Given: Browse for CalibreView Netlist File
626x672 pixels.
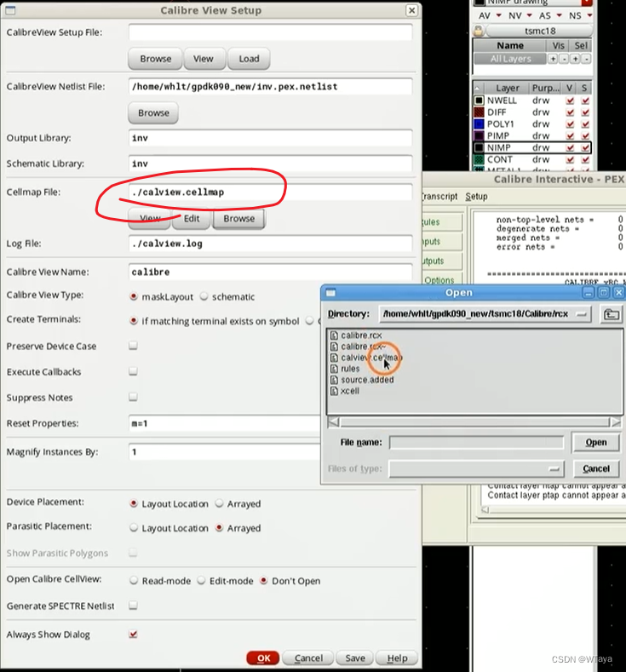Looking at the screenshot, I should pyautogui.click(x=153, y=112).
